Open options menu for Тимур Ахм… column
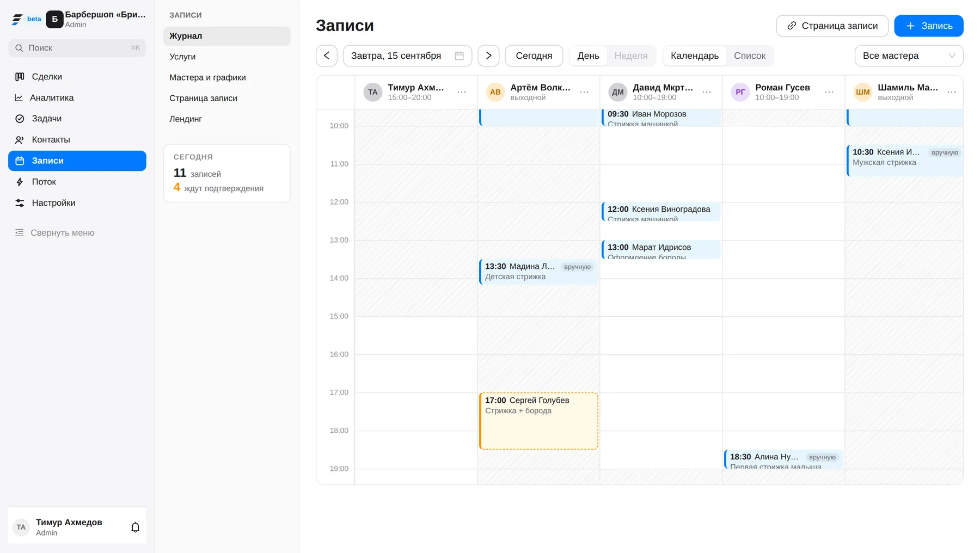This screenshot has height=553, width=980. click(462, 92)
